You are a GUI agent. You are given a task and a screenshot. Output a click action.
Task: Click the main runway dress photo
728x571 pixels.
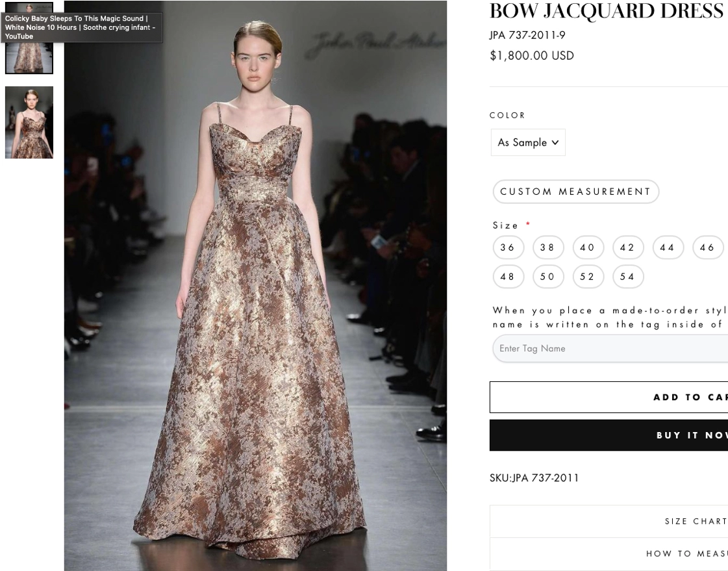click(x=255, y=286)
